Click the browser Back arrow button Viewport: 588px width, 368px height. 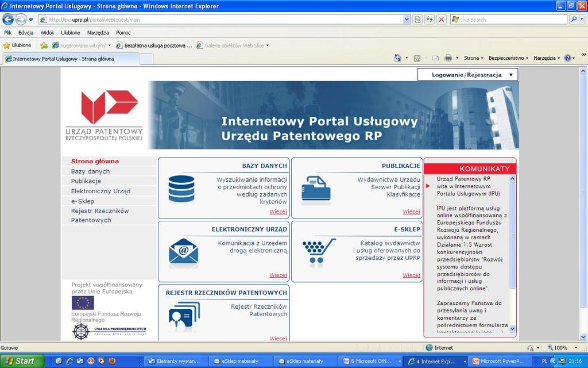click(8, 19)
